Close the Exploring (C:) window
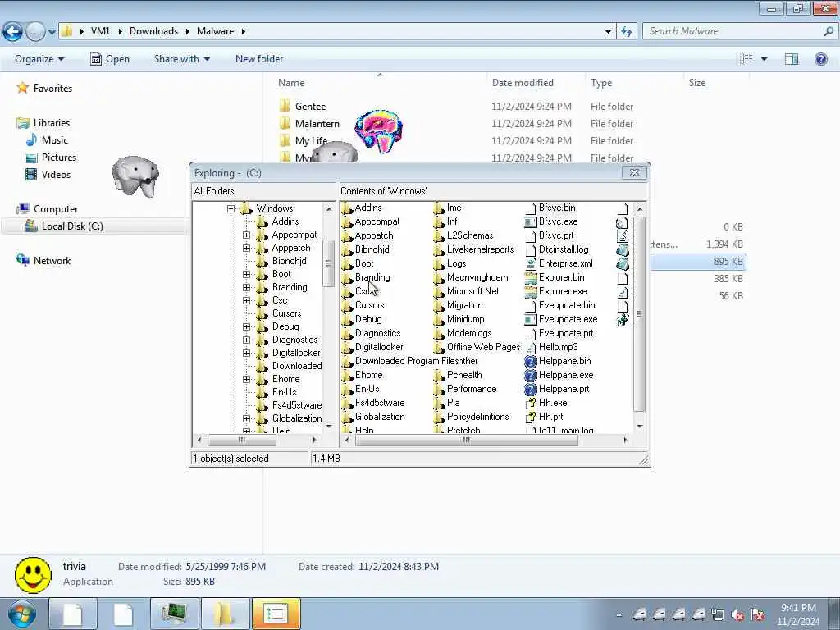 (635, 173)
